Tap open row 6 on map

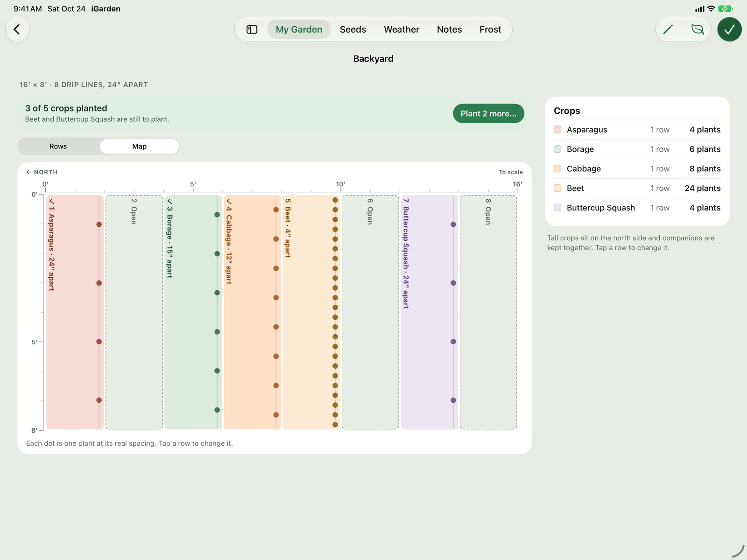(370, 312)
